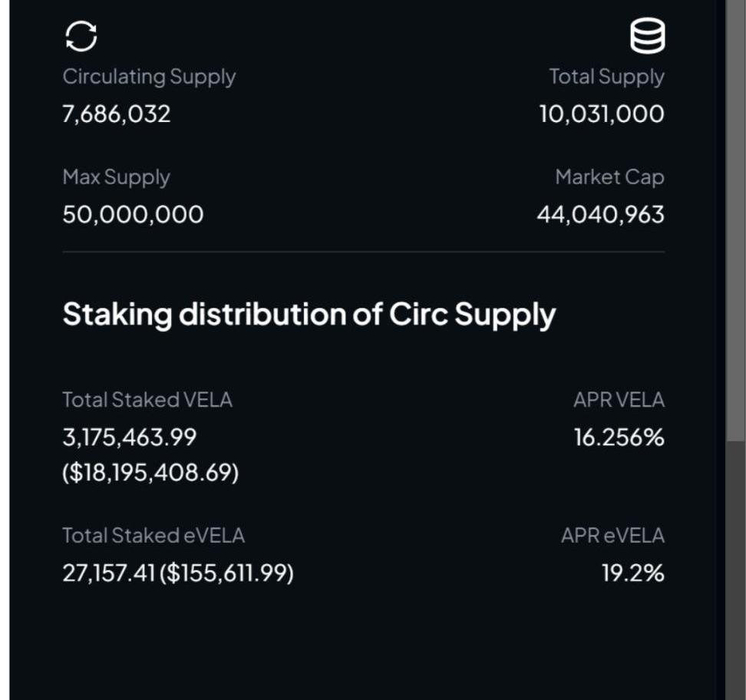Click the Market Cap label
Image resolution: width=746 pixels, height=700 pixels.
609,177
